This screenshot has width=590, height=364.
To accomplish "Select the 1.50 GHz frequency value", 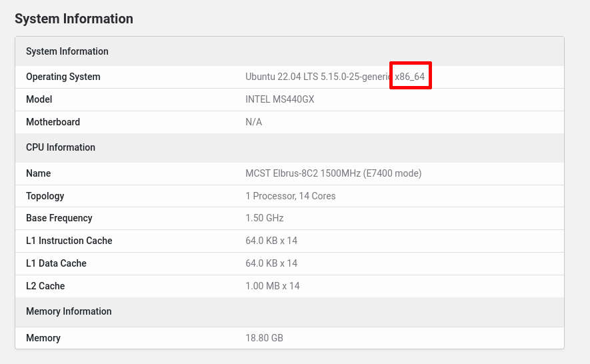I will (264, 218).
